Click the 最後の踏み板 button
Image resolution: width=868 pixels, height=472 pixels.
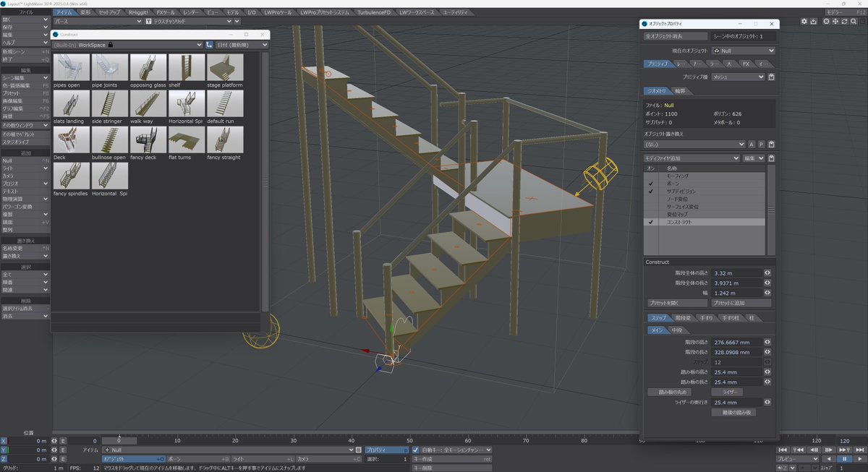point(733,412)
